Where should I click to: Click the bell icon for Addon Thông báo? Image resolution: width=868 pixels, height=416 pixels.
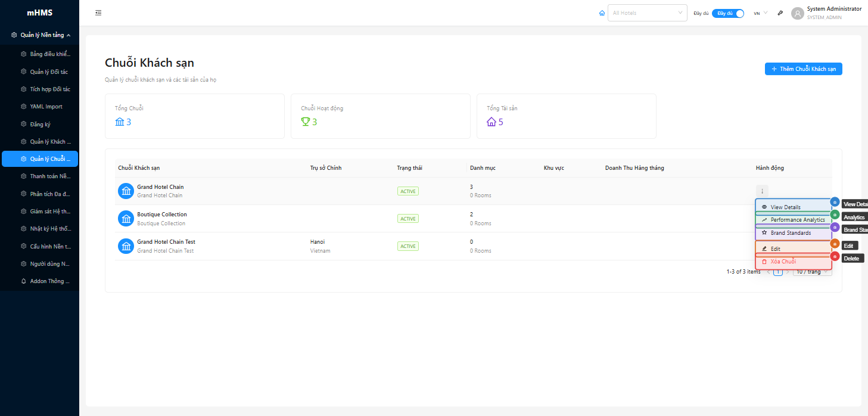click(24, 281)
